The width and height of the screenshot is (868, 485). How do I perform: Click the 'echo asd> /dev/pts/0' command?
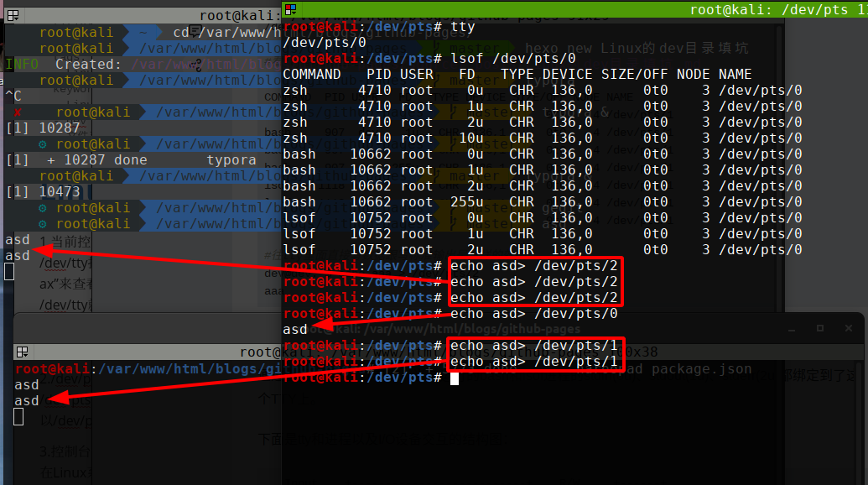point(533,313)
